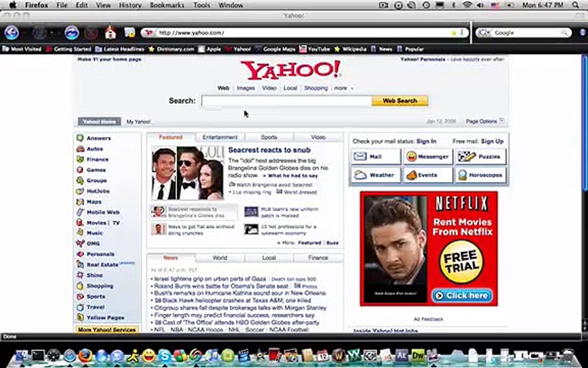
Task: Open the Bookmarks menu
Action: click(167, 5)
